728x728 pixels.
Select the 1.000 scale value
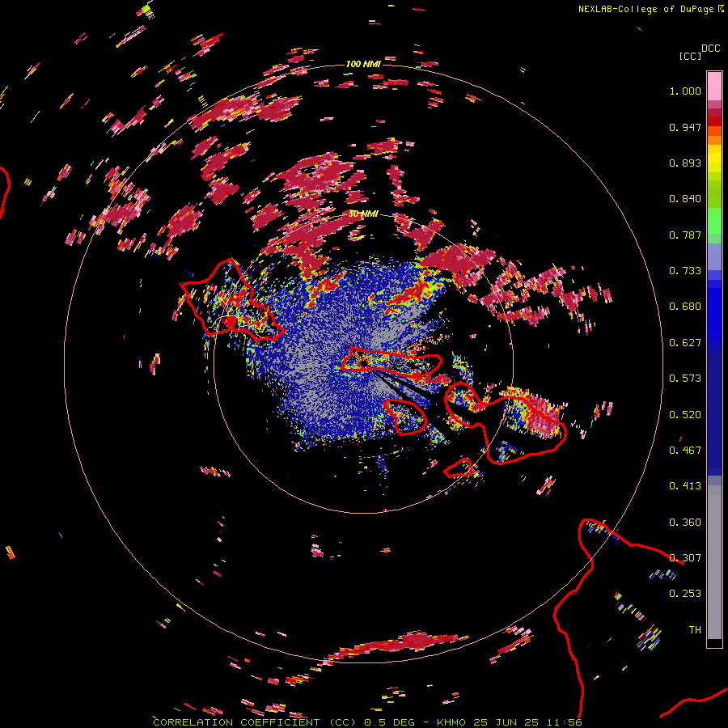(685, 91)
